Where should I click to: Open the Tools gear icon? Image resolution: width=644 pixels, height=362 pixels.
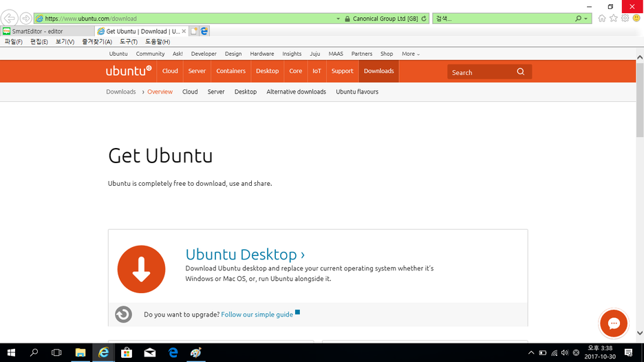pyautogui.click(x=625, y=18)
